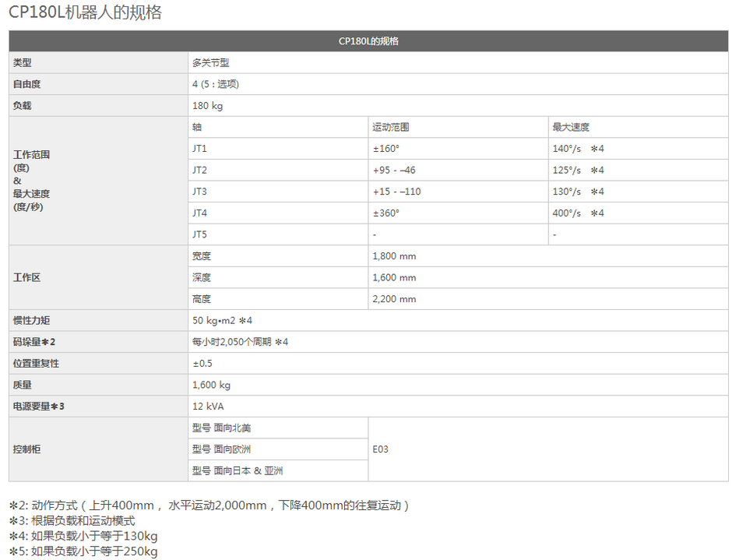732x560 pixels.
Task: Click footnote ∗5 about 250kg payload
Action: pos(83,551)
